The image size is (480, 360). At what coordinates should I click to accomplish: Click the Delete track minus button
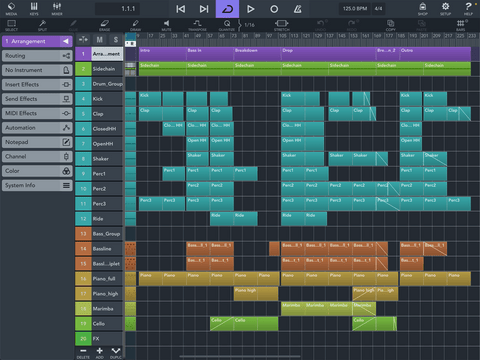click(x=83, y=353)
